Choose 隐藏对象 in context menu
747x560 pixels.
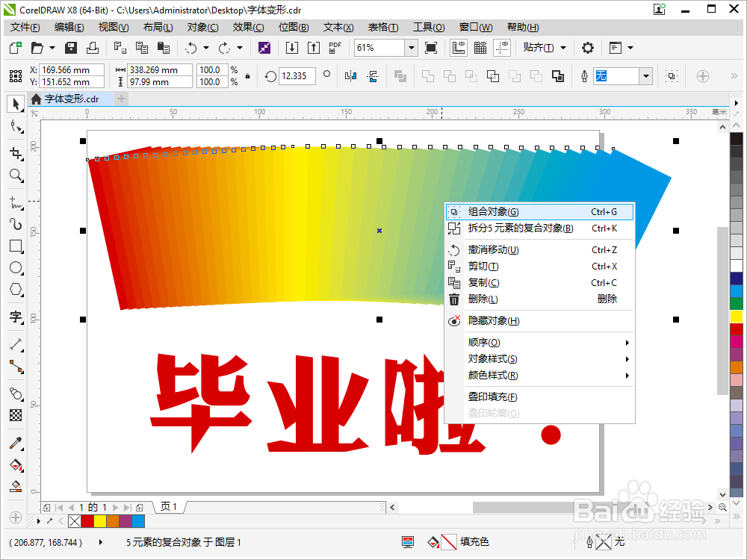[540, 320]
